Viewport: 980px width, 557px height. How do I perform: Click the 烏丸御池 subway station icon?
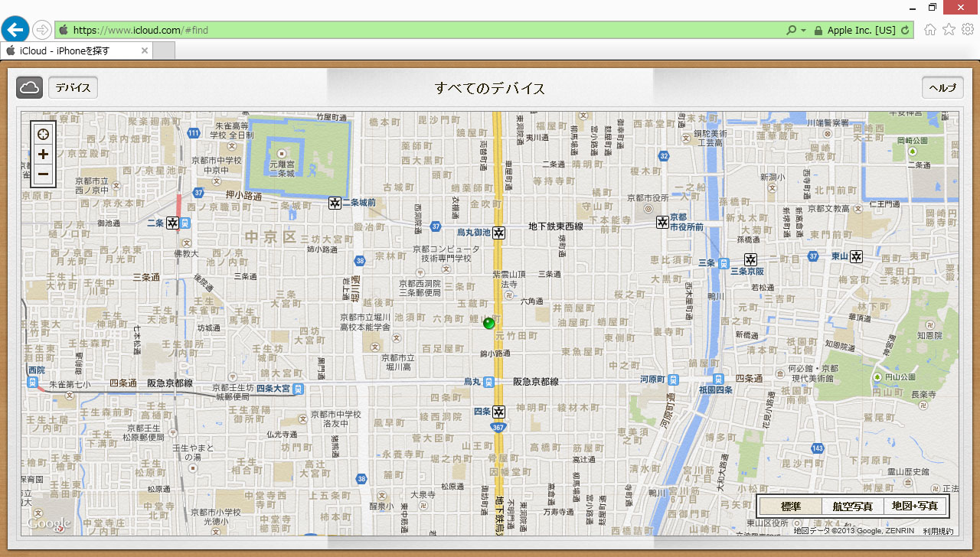pyautogui.click(x=498, y=233)
